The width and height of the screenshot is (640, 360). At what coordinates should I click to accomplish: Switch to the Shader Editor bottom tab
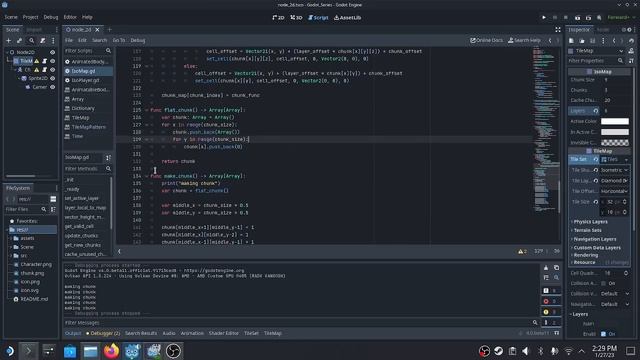click(x=224, y=333)
